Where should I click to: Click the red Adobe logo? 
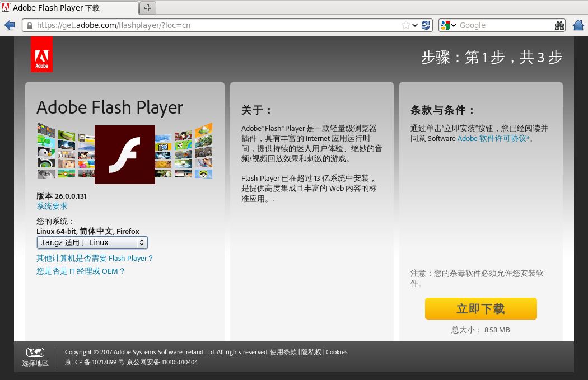pos(41,54)
